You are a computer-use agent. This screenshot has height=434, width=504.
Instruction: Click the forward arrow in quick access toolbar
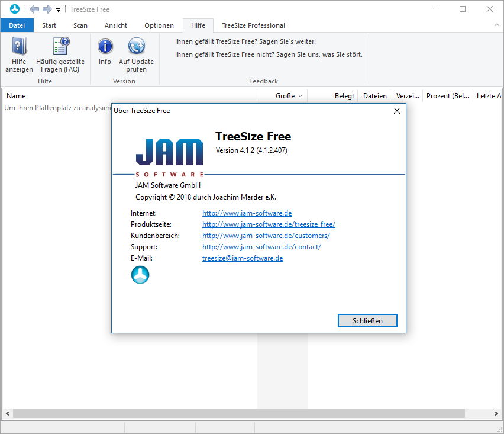[47, 9]
